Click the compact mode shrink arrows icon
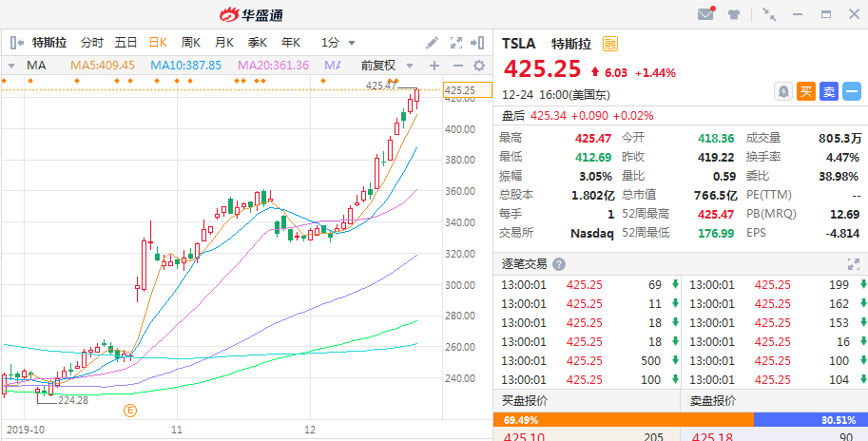 click(769, 14)
